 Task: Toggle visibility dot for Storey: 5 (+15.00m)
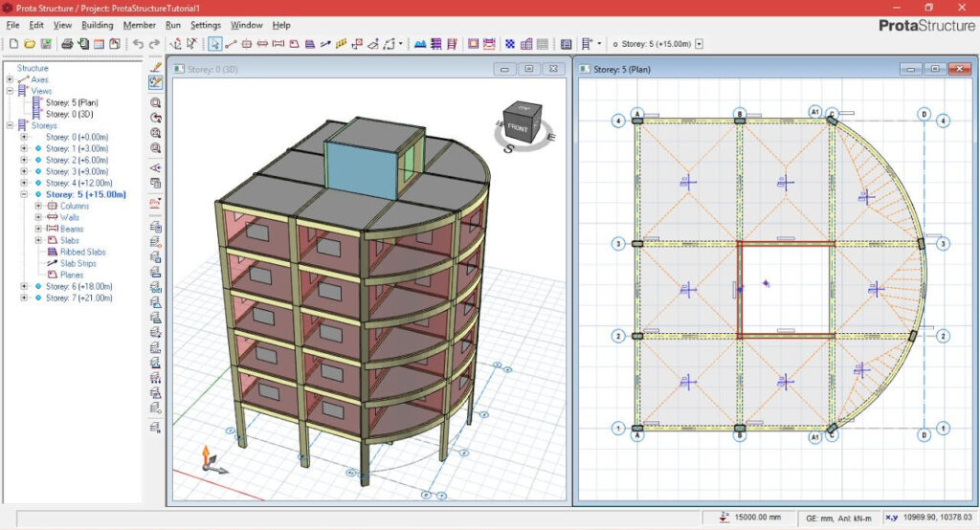[38, 194]
